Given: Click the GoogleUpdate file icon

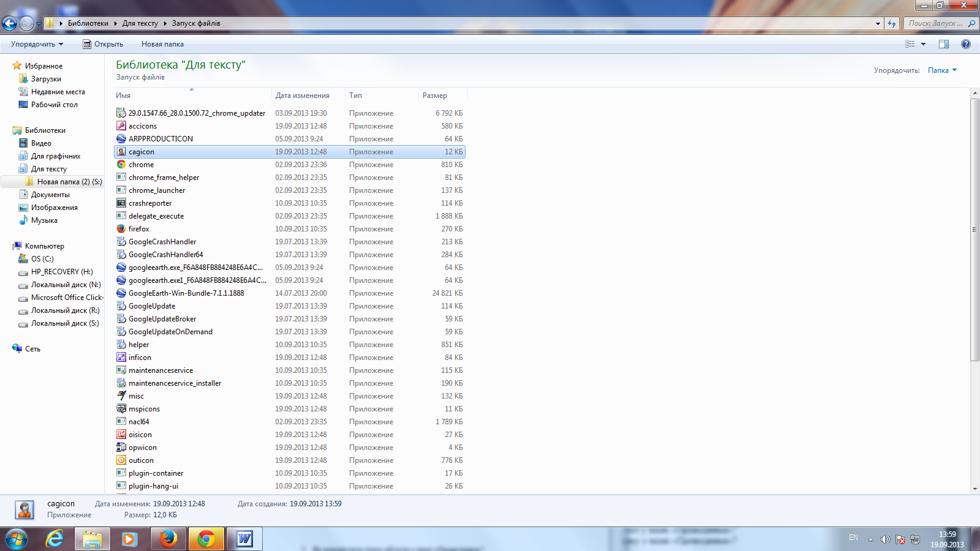Looking at the screenshot, I should tap(121, 306).
